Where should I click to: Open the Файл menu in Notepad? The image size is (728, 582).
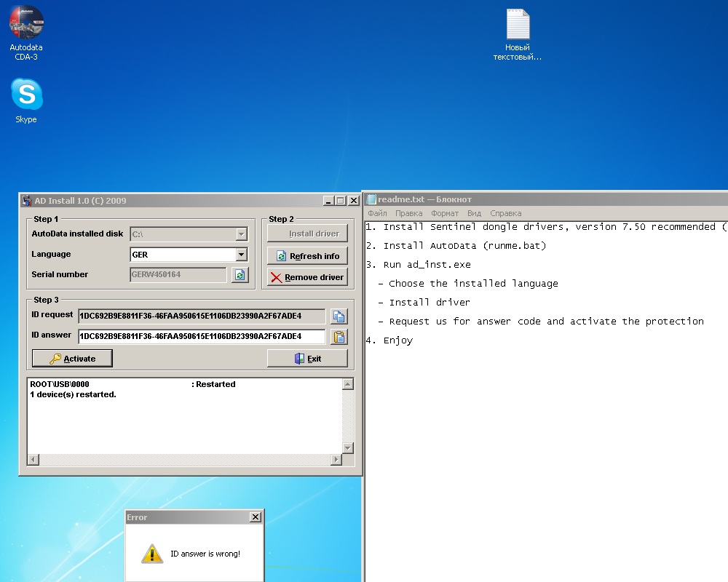tap(377, 213)
